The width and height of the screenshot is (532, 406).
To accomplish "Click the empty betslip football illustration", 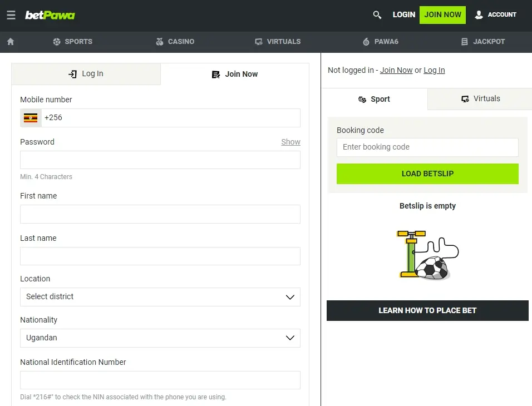I will (427, 255).
